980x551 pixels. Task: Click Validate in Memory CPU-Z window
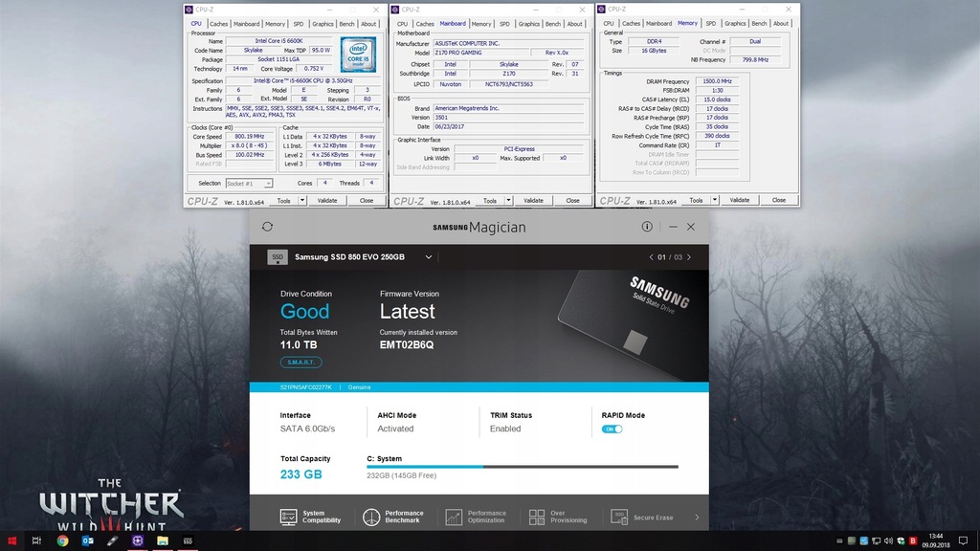click(x=740, y=200)
